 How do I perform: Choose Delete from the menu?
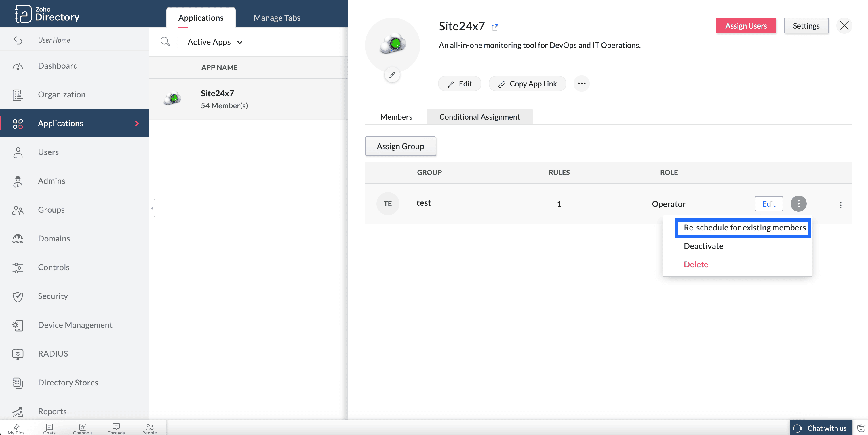click(696, 264)
